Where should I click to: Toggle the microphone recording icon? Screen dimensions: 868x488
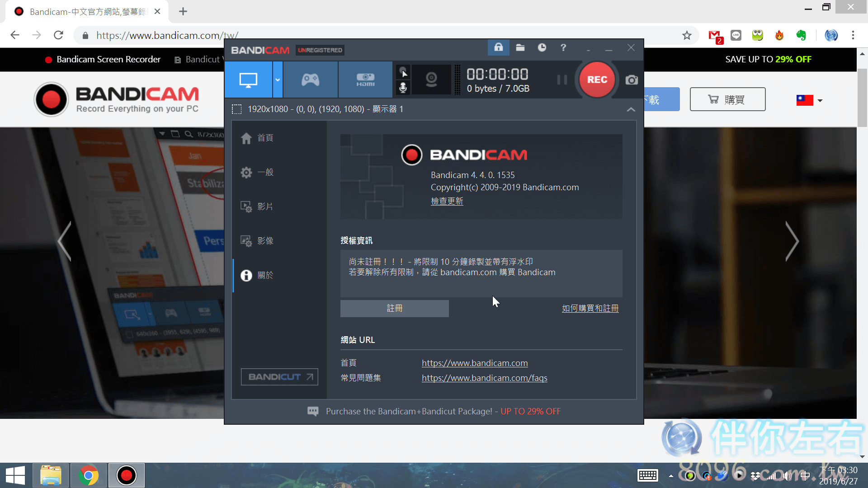[x=403, y=88]
